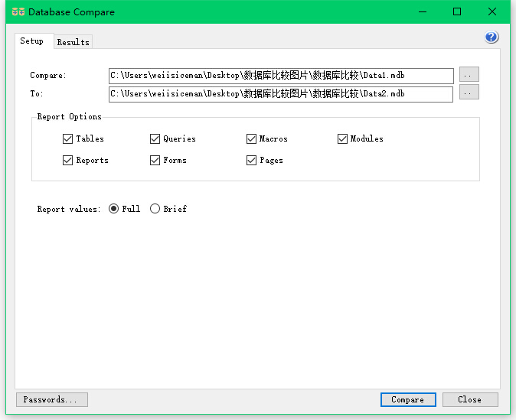Focus the To file path field

tap(281, 94)
